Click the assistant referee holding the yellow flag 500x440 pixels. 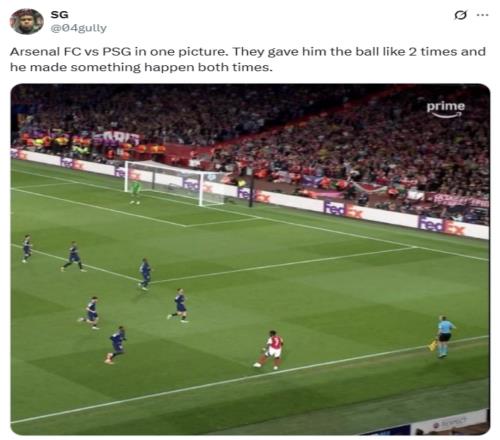(x=443, y=337)
